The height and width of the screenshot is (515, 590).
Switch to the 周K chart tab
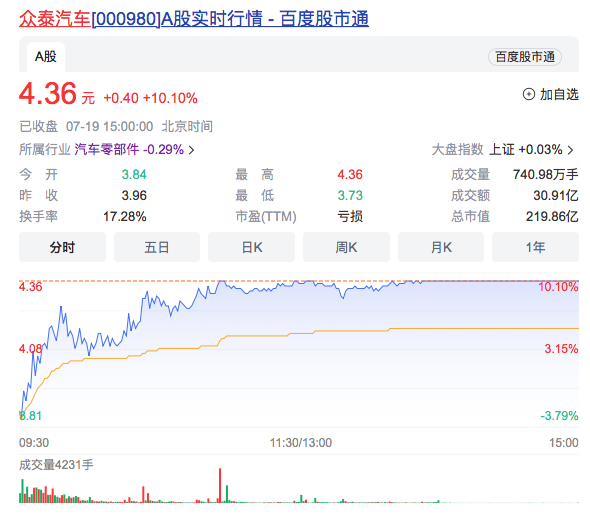tap(346, 247)
